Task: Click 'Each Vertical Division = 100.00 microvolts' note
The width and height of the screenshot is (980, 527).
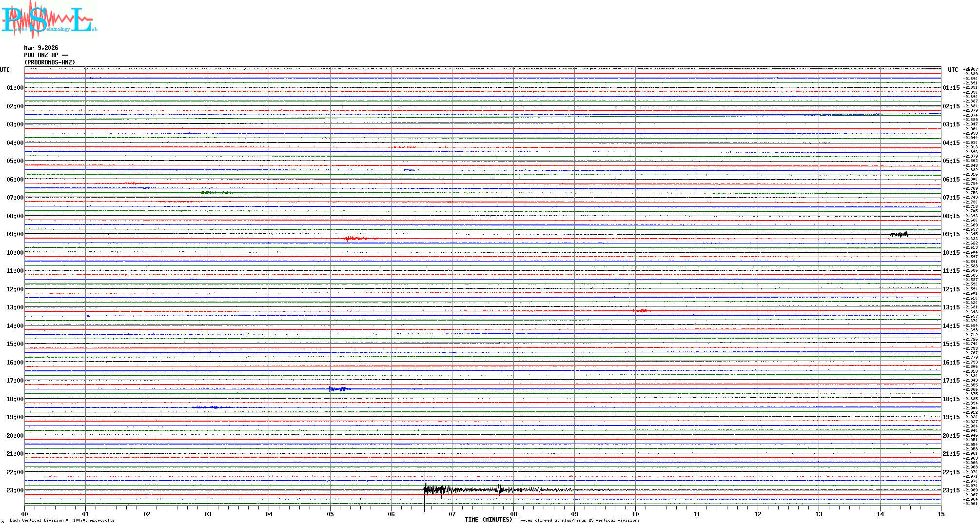Action: (62, 520)
